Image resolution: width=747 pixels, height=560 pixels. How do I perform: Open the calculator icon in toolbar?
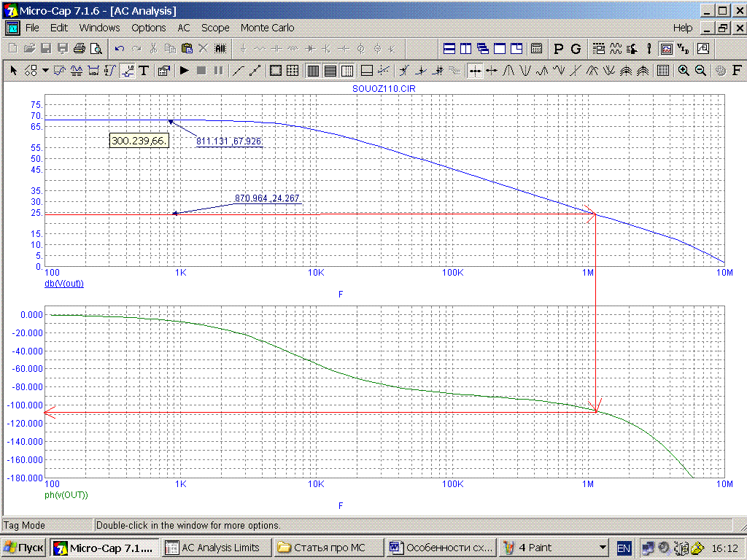[x=537, y=49]
